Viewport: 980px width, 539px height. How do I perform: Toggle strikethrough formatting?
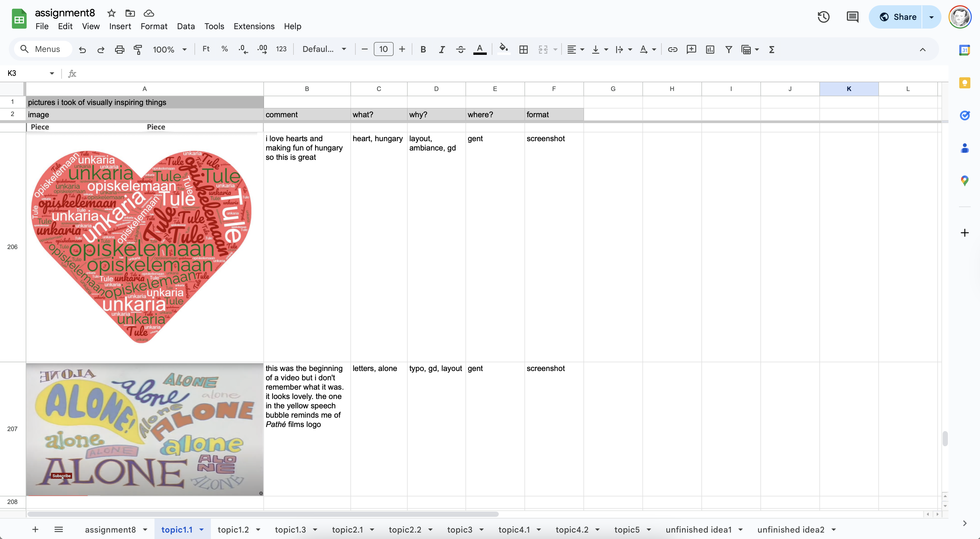(460, 49)
